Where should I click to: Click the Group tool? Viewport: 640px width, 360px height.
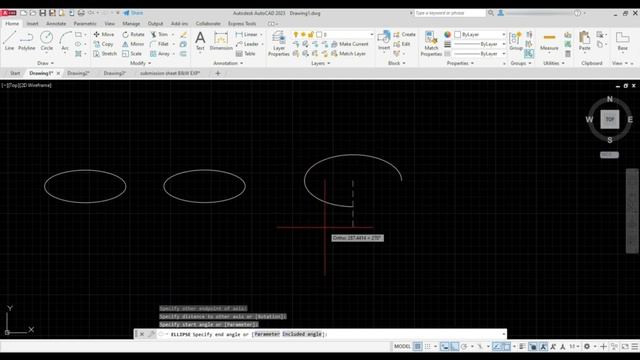click(x=516, y=41)
